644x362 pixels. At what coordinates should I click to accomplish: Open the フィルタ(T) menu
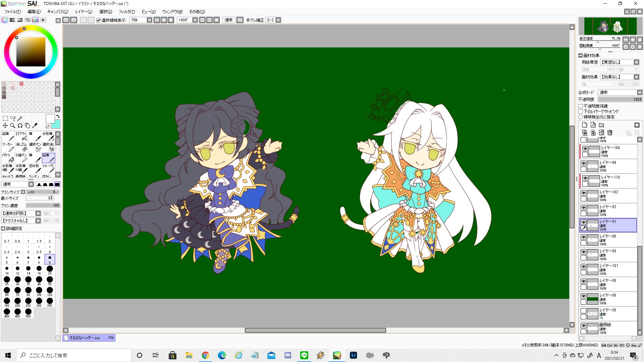(126, 12)
